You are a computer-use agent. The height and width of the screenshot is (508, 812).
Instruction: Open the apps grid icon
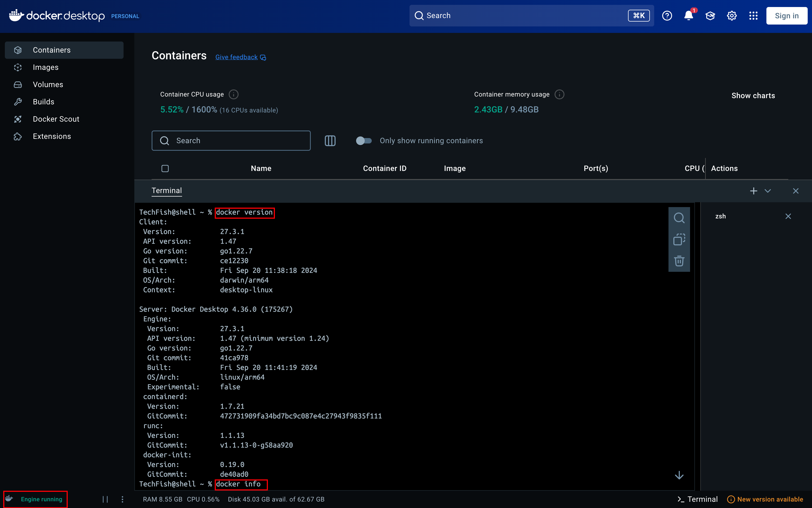pyautogui.click(x=753, y=16)
